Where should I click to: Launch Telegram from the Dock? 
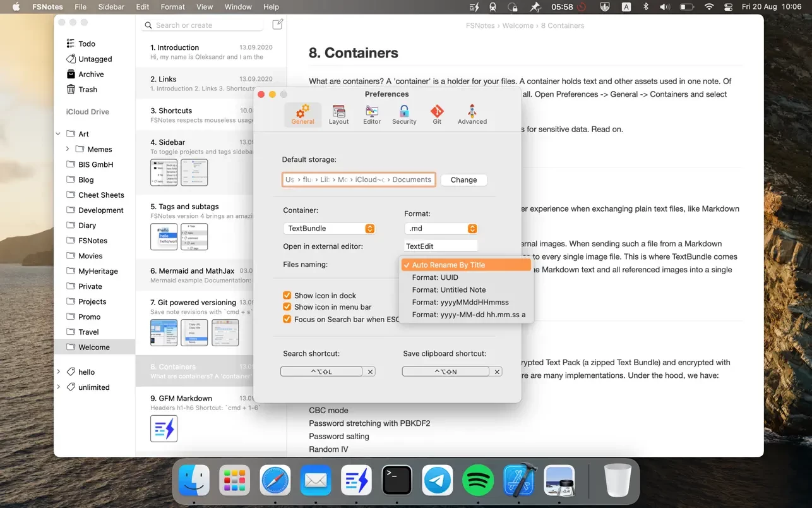(438, 480)
